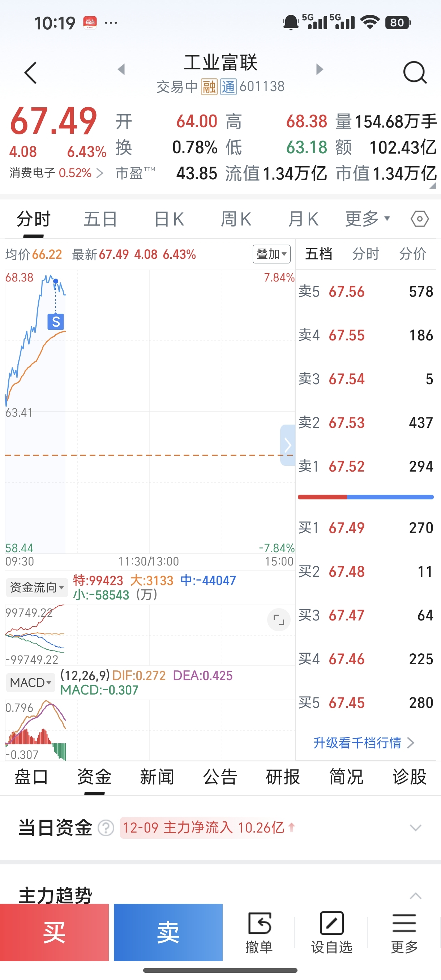Screen dimensions: 441x980
Task: Open the 新闻 tab
Action: [x=157, y=777]
